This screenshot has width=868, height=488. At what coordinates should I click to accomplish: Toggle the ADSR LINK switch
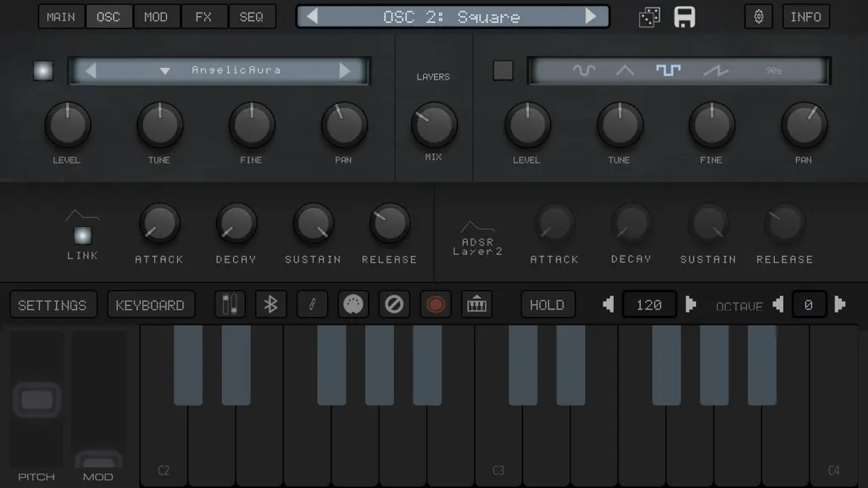coord(82,236)
